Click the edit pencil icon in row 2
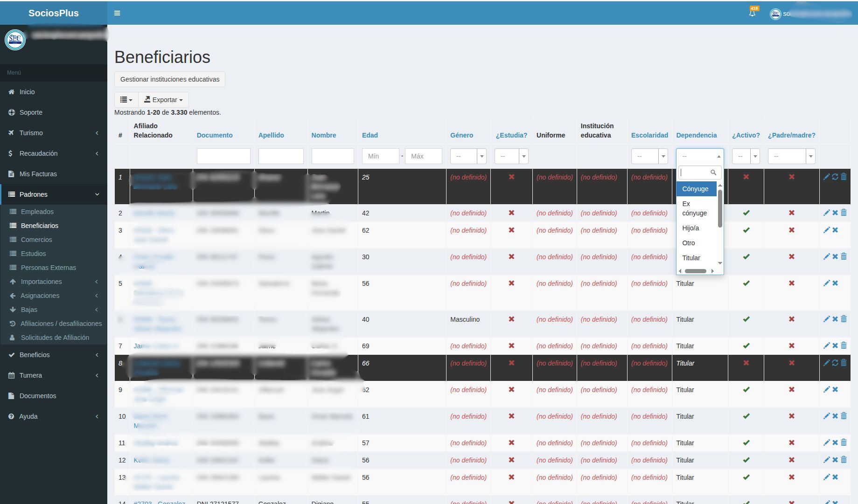This screenshot has height=504, width=858. pyautogui.click(x=826, y=213)
